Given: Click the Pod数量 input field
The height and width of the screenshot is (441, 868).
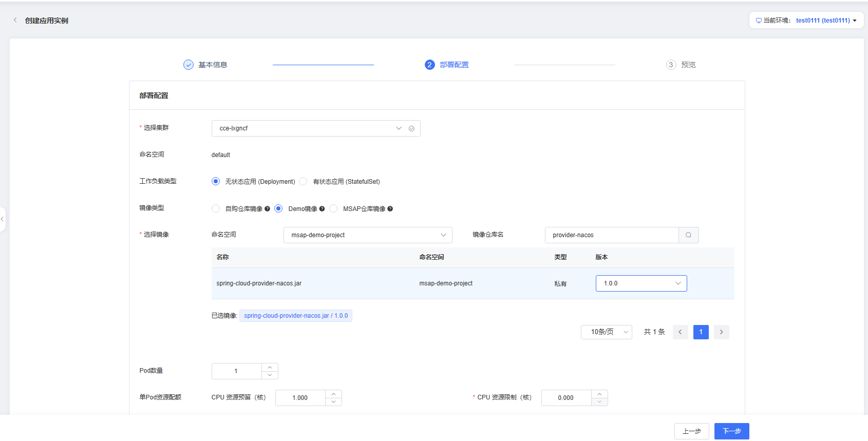Looking at the screenshot, I should [236, 371].
